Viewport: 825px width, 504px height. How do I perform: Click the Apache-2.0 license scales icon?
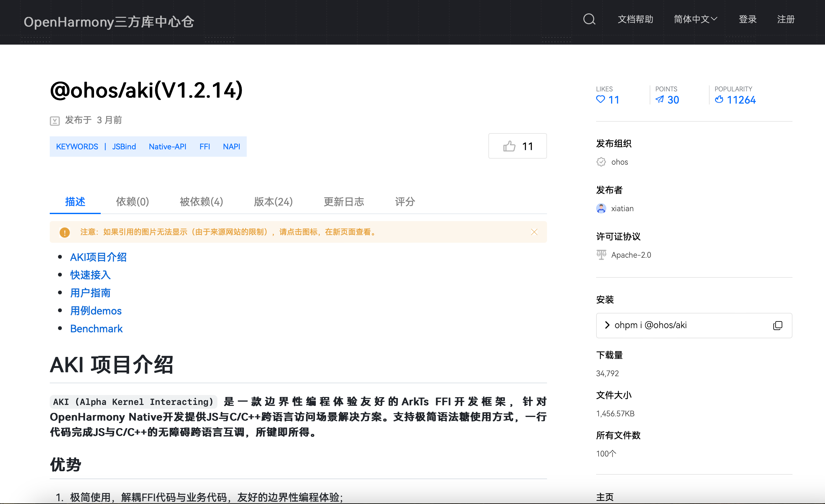coord(601,255)
